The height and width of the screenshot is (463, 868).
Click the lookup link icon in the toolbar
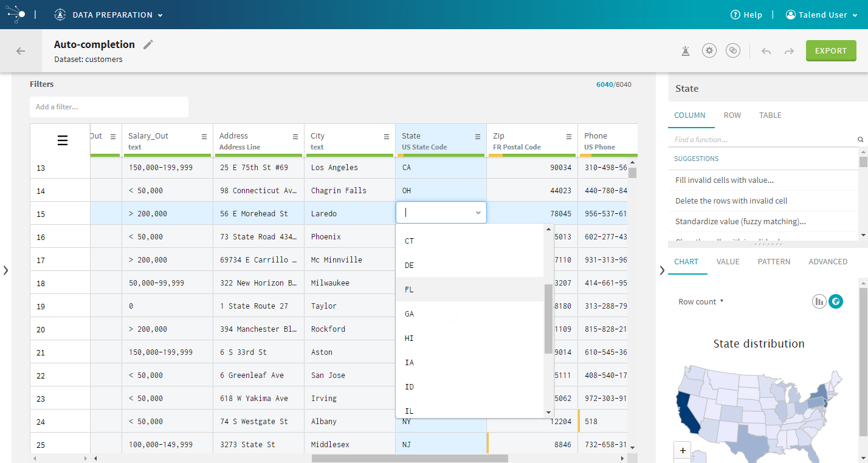[733, 50]
